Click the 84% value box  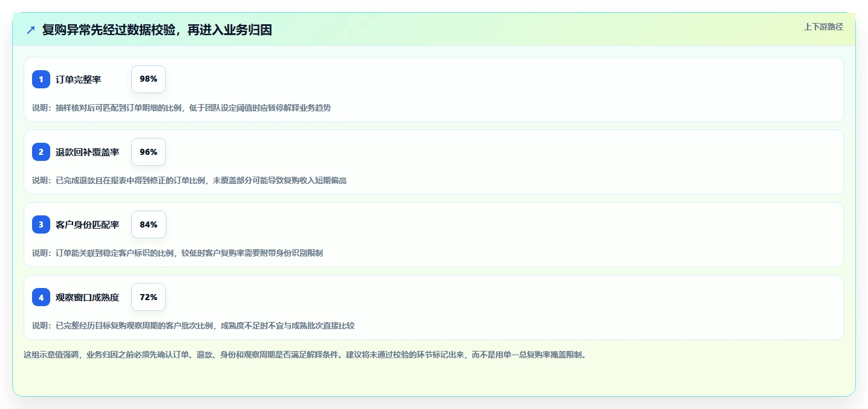click(148, 224)
